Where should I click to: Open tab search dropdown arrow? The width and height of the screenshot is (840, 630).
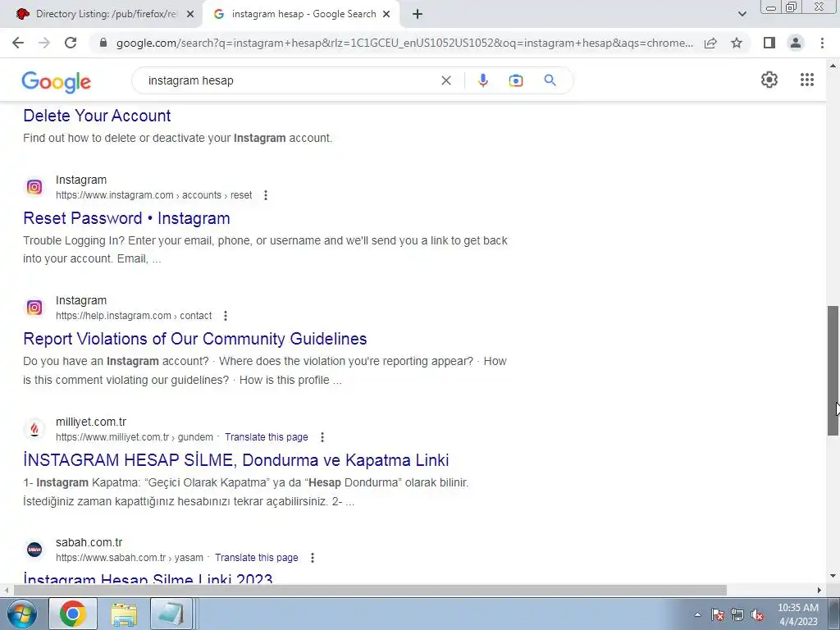point(742,15)
